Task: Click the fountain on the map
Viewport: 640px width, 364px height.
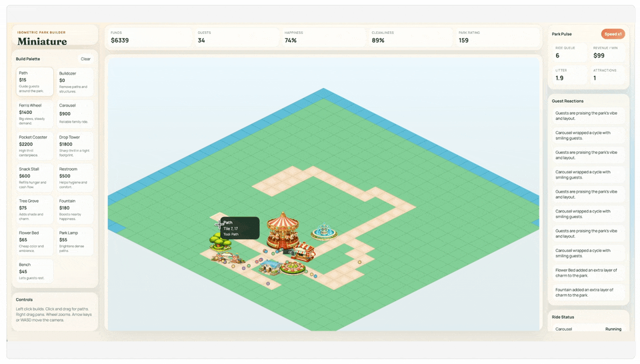Action: (x=324, y=231)
